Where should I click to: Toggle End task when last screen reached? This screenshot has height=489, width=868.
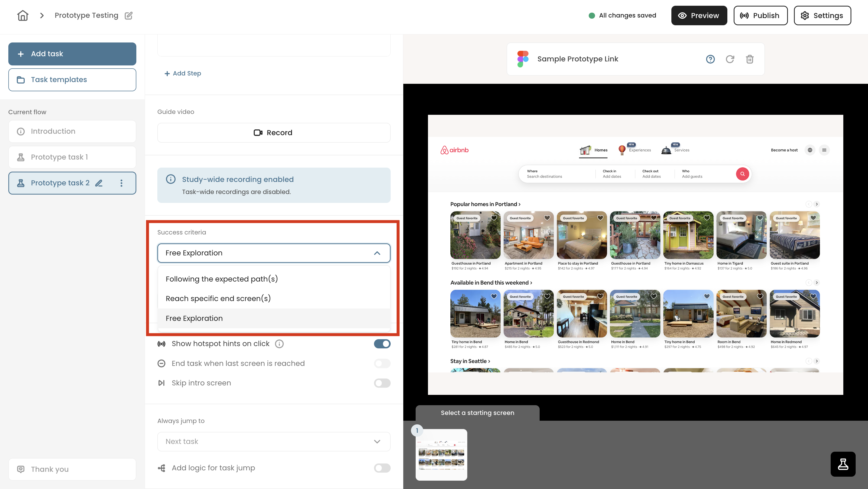pyautogui.click(x=382, y=363)
